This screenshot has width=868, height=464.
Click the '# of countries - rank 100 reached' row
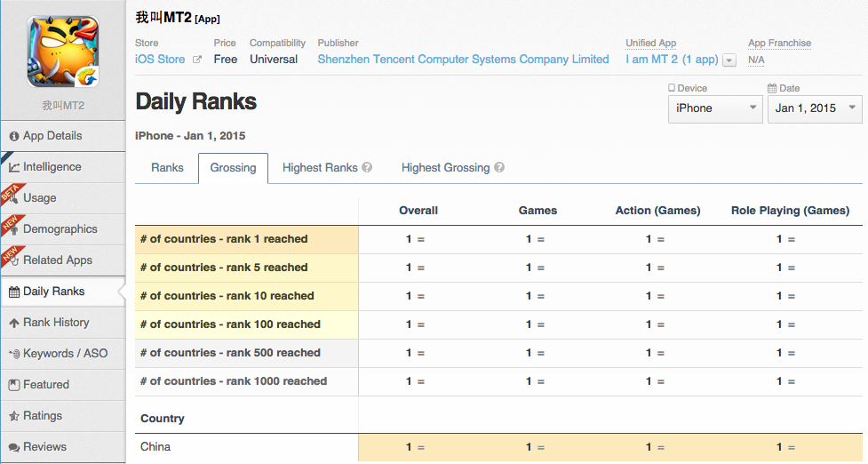(x=498, y=324)
